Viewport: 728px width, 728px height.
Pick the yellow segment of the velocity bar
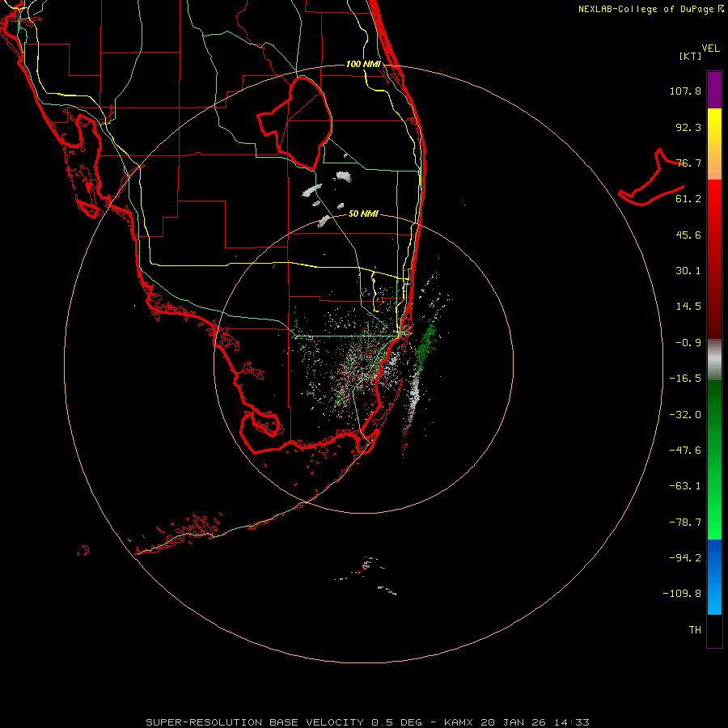[x=714, y=144]
